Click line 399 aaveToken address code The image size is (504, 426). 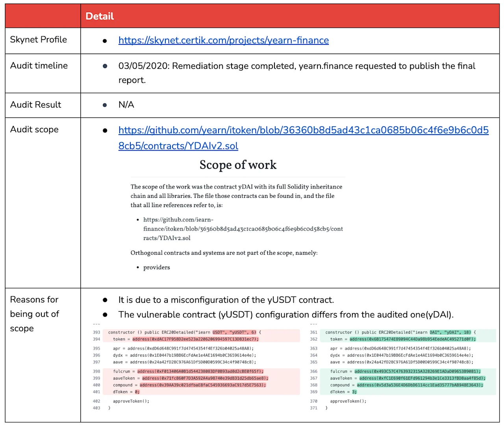click(191, 378)
